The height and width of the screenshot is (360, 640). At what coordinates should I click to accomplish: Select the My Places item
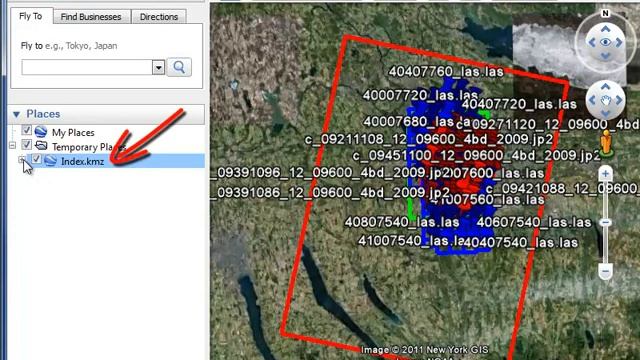pyautogui.click(x=73, y=133)
